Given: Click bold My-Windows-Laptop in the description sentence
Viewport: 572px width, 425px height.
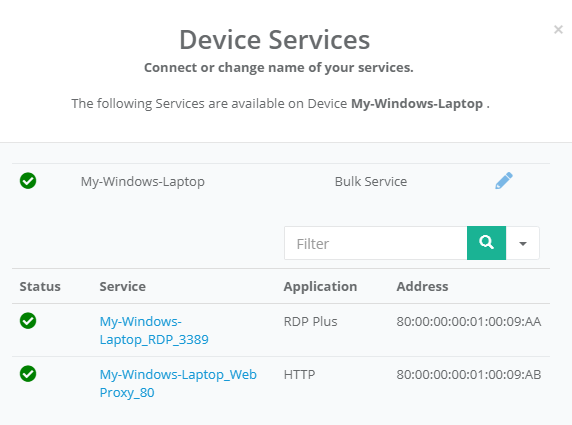Looking at the screenshot, I should (417, 104).
